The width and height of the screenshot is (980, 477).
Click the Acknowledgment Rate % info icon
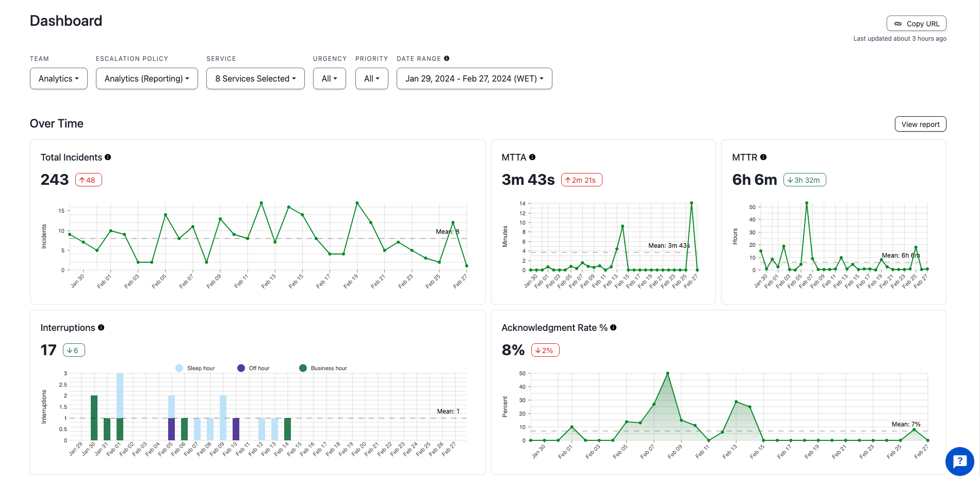click(x=613, y=327)
